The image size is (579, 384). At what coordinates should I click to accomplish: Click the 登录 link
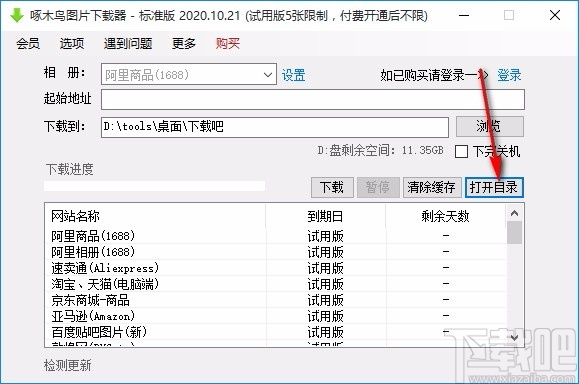click(x=509, y=75)
